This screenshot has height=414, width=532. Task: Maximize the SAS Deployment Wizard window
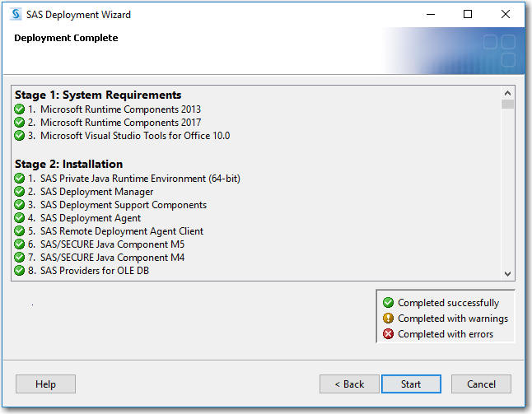pyautogui.click(x=468, y=14)
